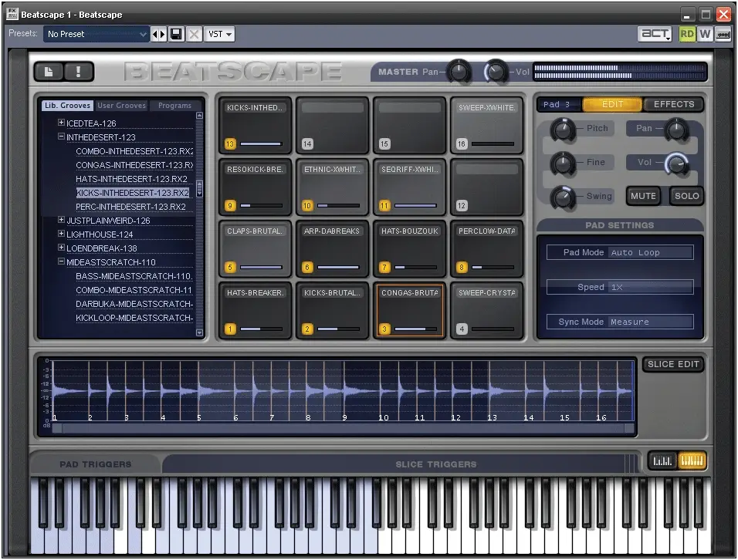Open the No Preset dropdown
Screen dimensions: 738x560
point(96,34)
